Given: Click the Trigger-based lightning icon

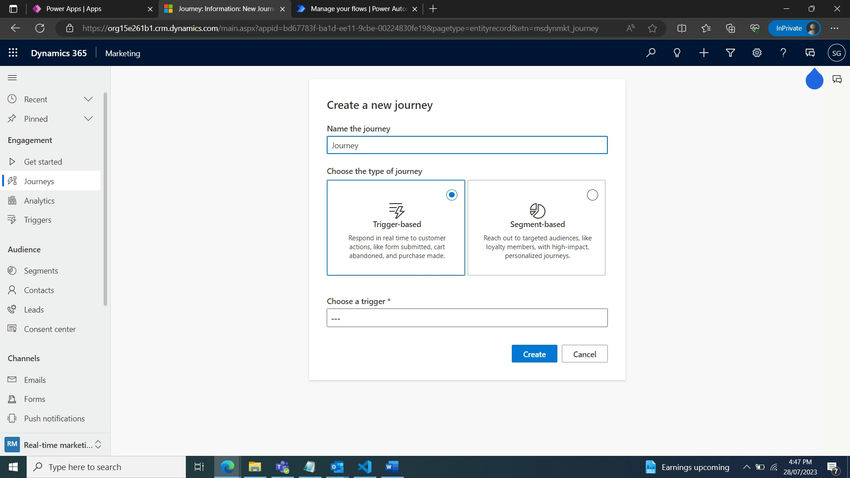Looking at the screenshot, I should [x=396, y=210].
